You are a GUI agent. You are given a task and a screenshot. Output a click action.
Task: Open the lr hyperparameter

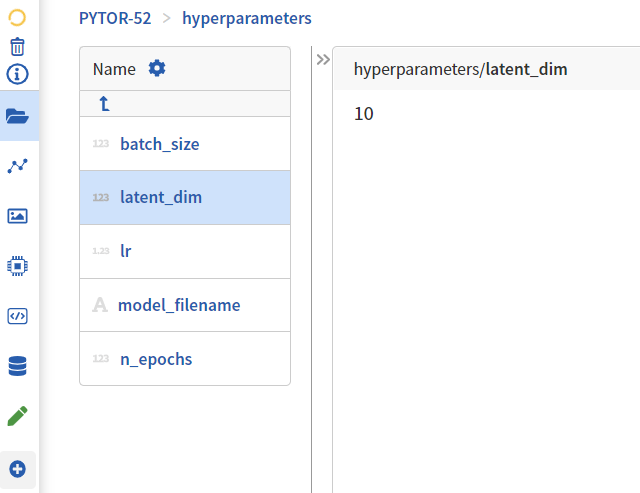click(125, 251)
